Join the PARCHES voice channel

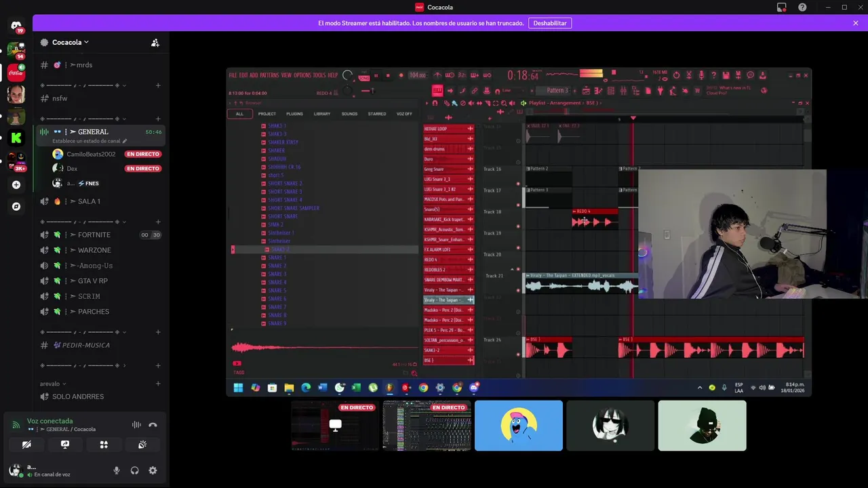tap(100, 312)
